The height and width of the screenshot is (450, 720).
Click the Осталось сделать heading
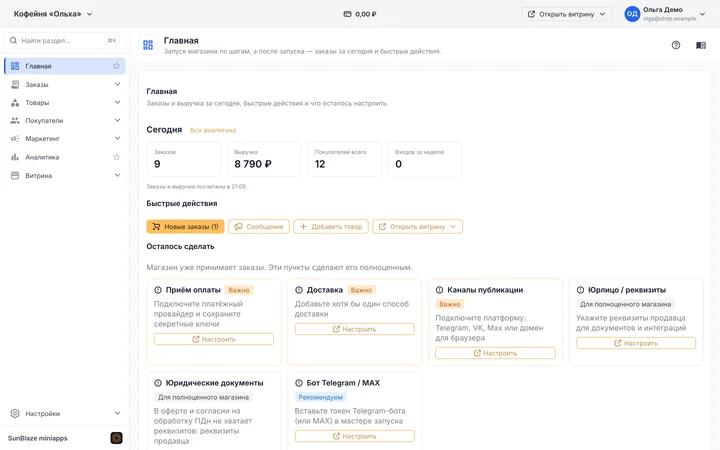point(180,247)
